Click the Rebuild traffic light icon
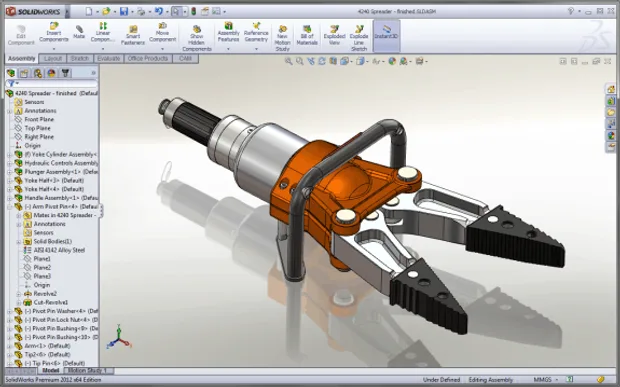 pyautogui.click(x=194, y=11)
